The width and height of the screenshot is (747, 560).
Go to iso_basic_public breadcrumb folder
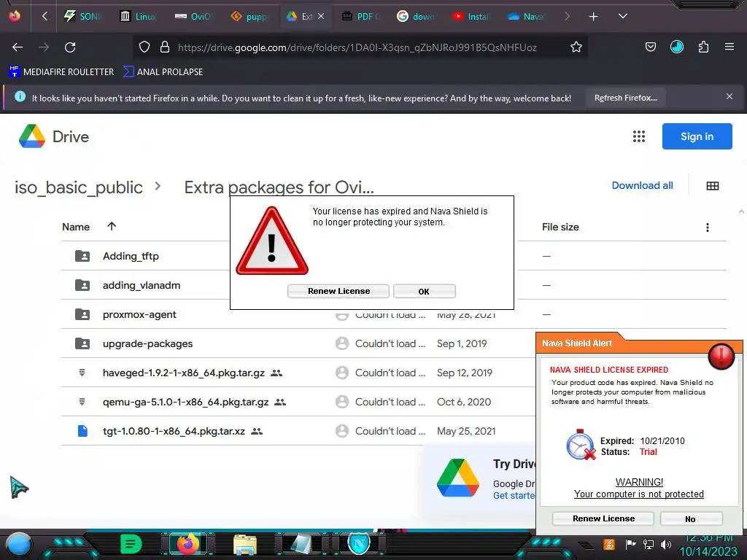tap(79, 187)
